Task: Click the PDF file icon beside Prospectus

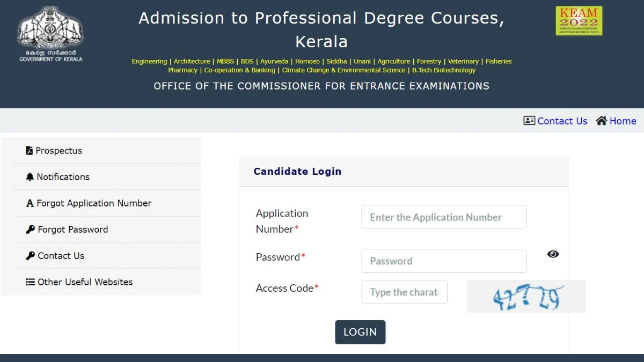Action: (x=30, y=151)
